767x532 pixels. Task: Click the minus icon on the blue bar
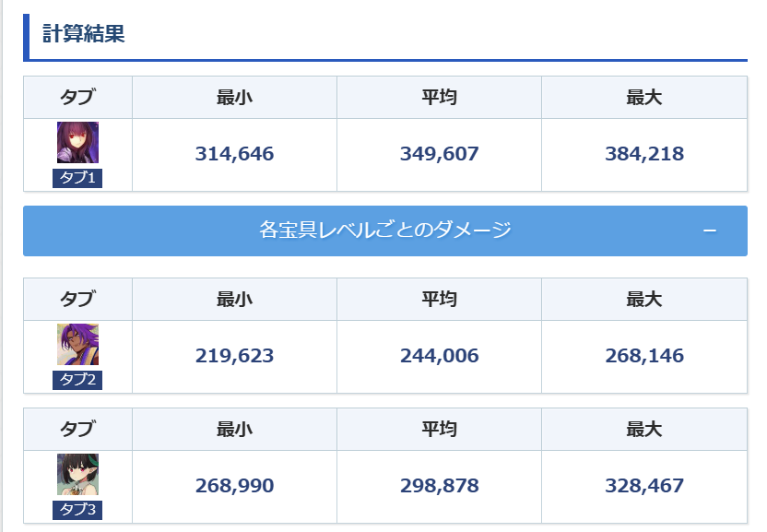tap(709, 231)
